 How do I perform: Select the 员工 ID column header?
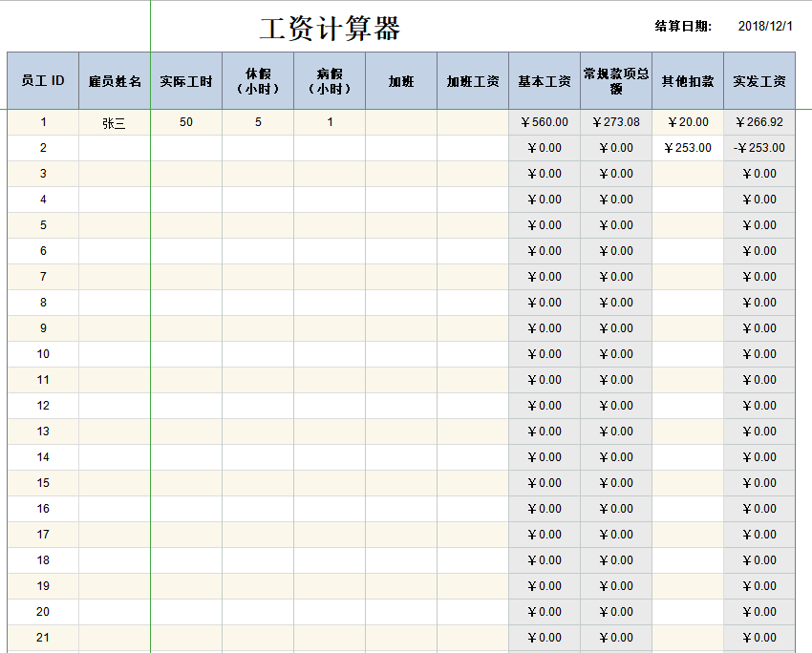tap(43, 81)
